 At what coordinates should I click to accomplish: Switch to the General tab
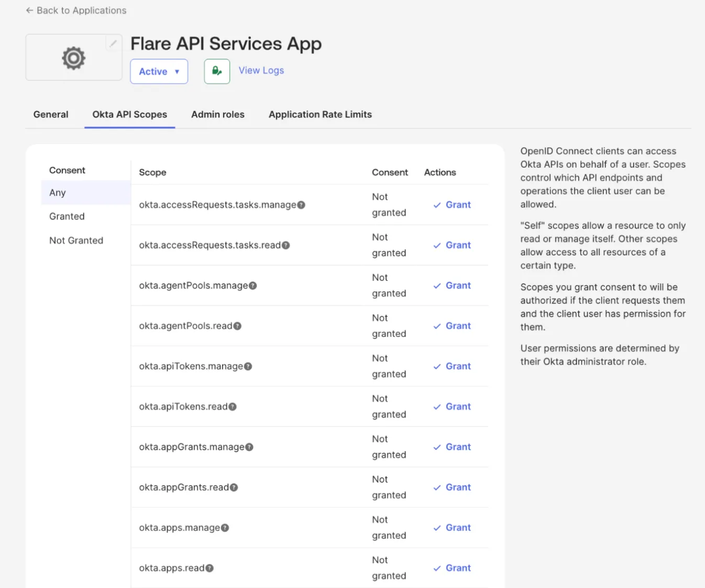(x=51, y=114)
